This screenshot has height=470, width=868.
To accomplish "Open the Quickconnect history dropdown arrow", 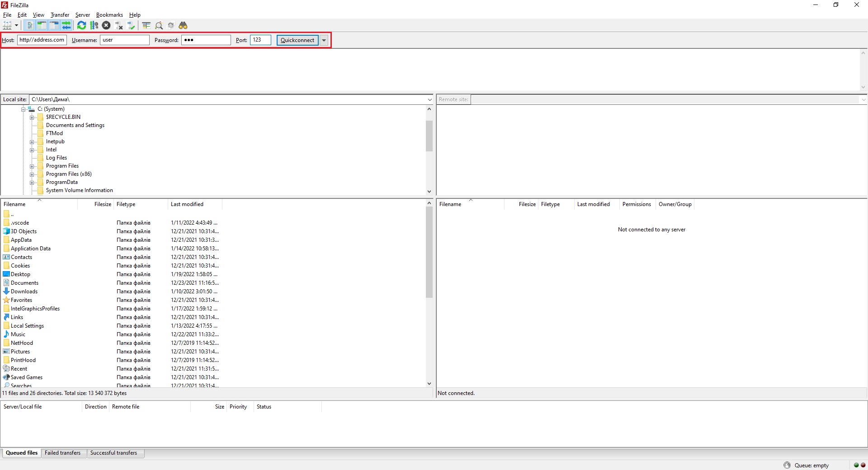I will (x=324, y=40).
